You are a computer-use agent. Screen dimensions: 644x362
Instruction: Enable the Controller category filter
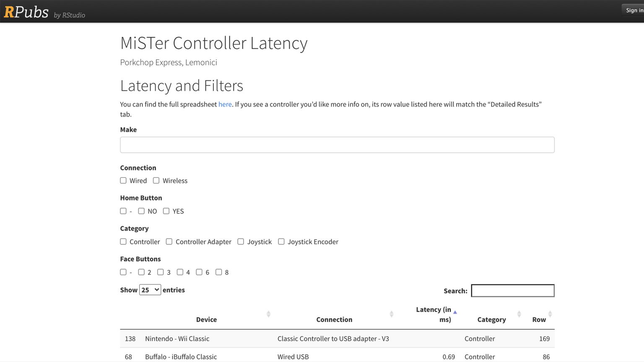tap(123, 241)
